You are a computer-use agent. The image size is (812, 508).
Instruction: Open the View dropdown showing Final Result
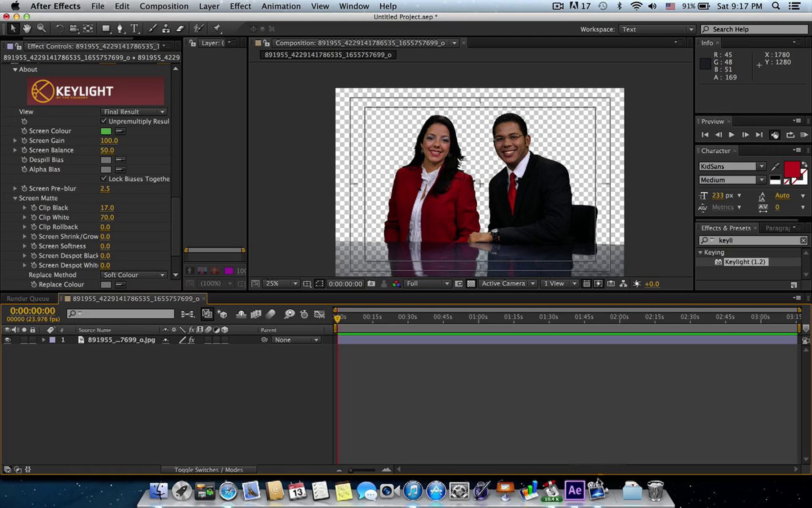134,112
